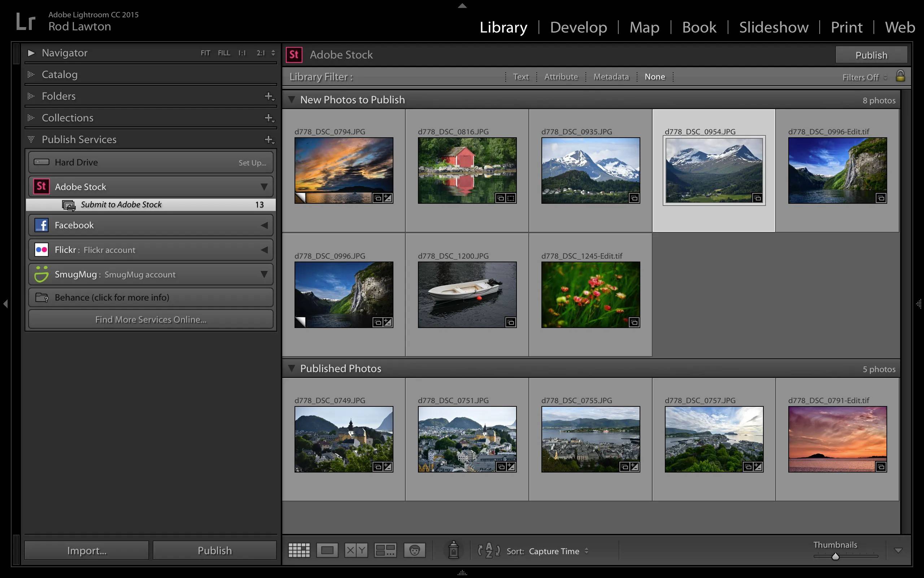Viewport: 924px width, 578px height.
Task: Click Publish button at top right
Action: (x=871, y=55)
